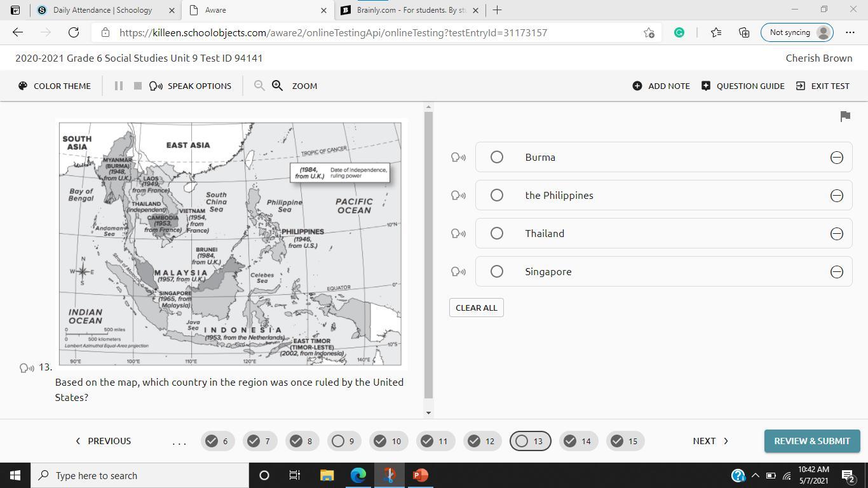Open the Grammarly extension
This screenshot has height=488, width=868.
[679, 32]
